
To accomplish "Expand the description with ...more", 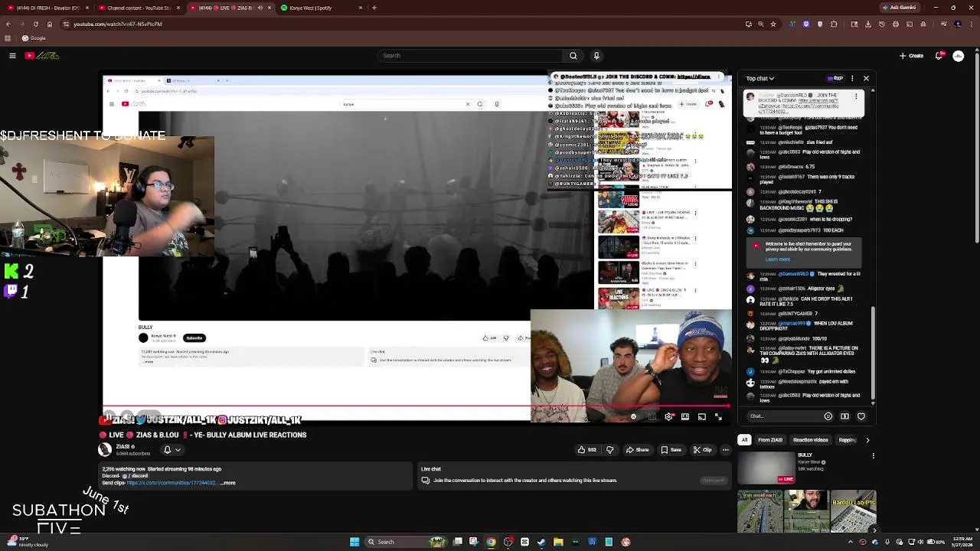I will [228, 483].
